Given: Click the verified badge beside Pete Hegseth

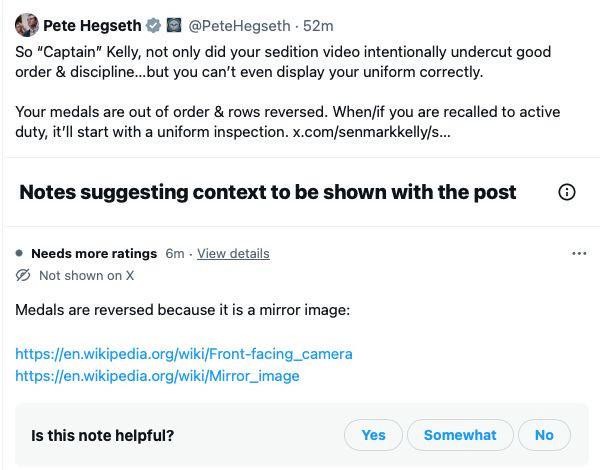Looking at the screenshot, I should [x=154, y=25].
